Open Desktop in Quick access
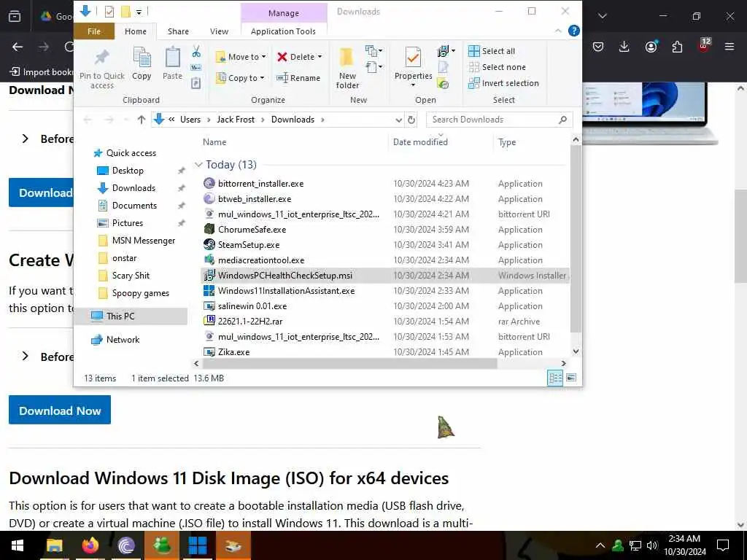This screenshot has height=560, width=747. click(x=128, y=171)
